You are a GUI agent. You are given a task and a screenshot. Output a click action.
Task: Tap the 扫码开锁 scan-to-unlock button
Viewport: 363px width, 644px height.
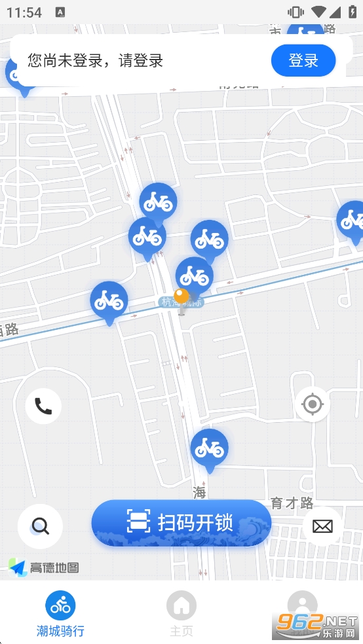181,524
